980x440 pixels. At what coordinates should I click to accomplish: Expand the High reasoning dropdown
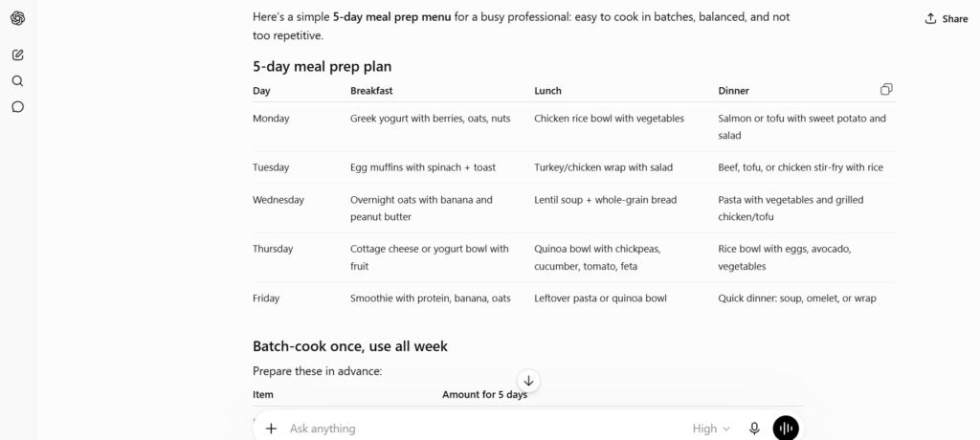[711, 429]
